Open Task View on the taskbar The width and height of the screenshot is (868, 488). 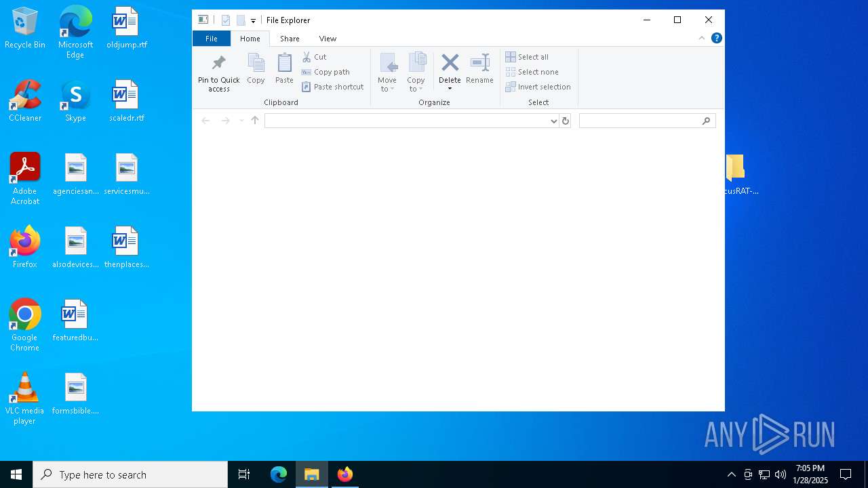coord(244,474)
